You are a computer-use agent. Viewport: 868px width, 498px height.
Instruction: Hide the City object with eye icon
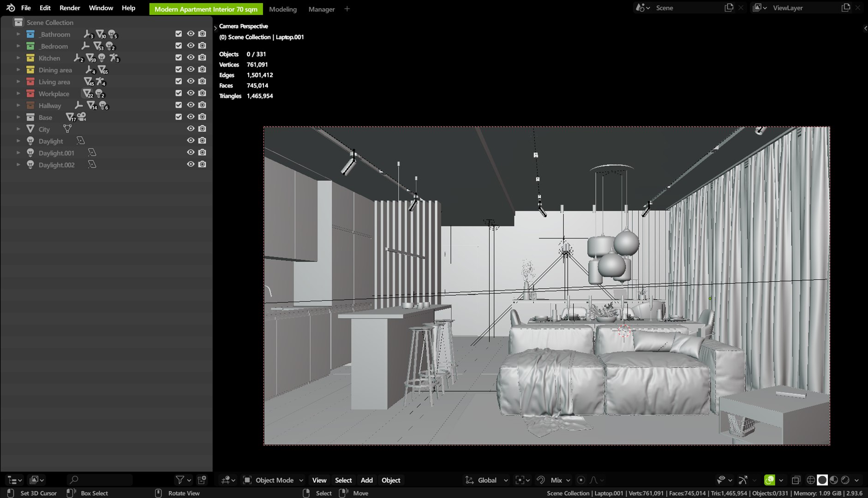pyautogui.click(x=191, y=129)
